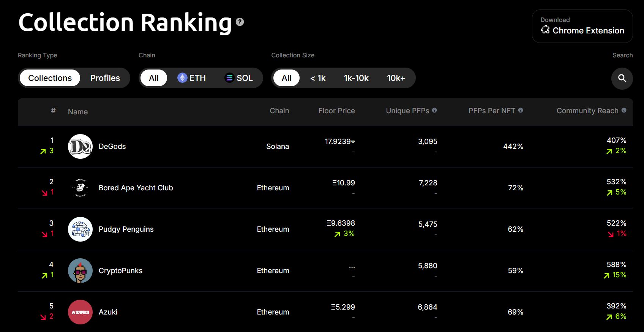Click info icon next to Unique PFPs
The image size is (644, 332).
[x=434, y=110]
